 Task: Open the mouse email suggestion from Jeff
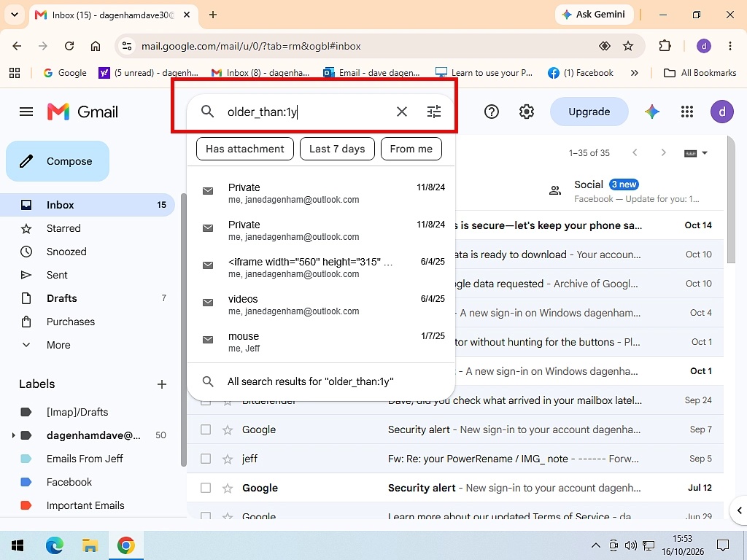click(x=321, y=342)
